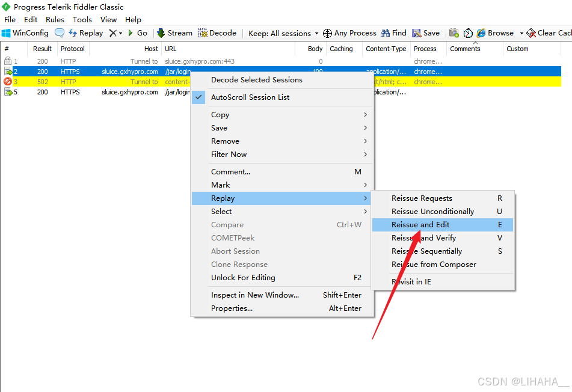
Task: Click the comment speech bubble toolbar icon
Action: click(60, 33)
